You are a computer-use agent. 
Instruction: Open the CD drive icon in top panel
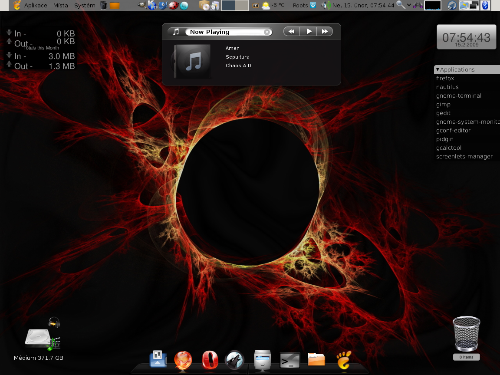pyautogui.click(x=204, y=5)
